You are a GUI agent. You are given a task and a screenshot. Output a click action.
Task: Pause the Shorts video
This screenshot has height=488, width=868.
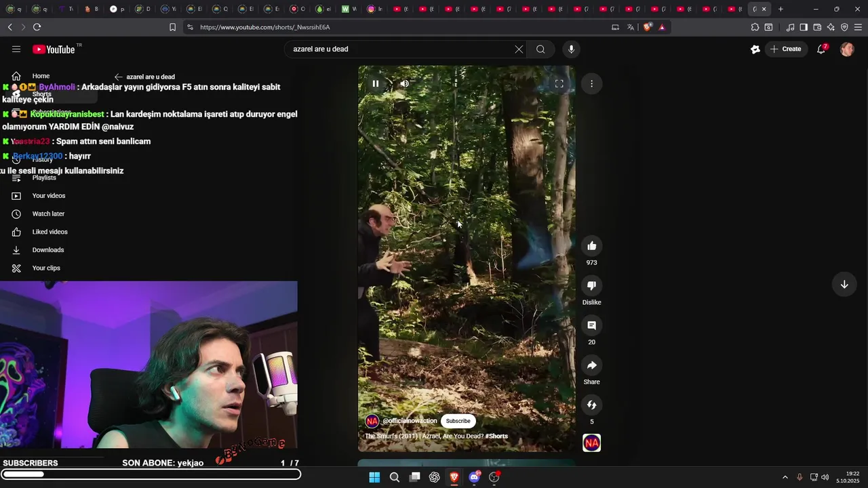click(375, 83)
